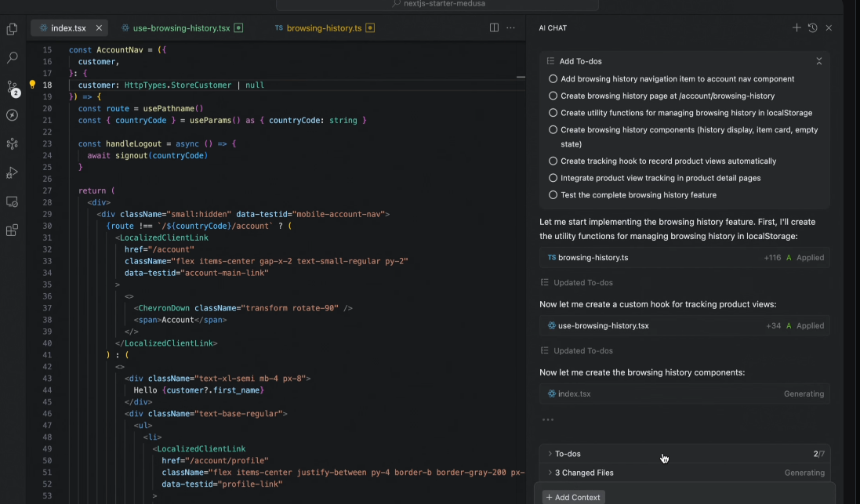This screenshot has width=860, height=504.
Task: Switch to browsing-history.ts tab
Action: pyautogui.click(x=324, y=28)
